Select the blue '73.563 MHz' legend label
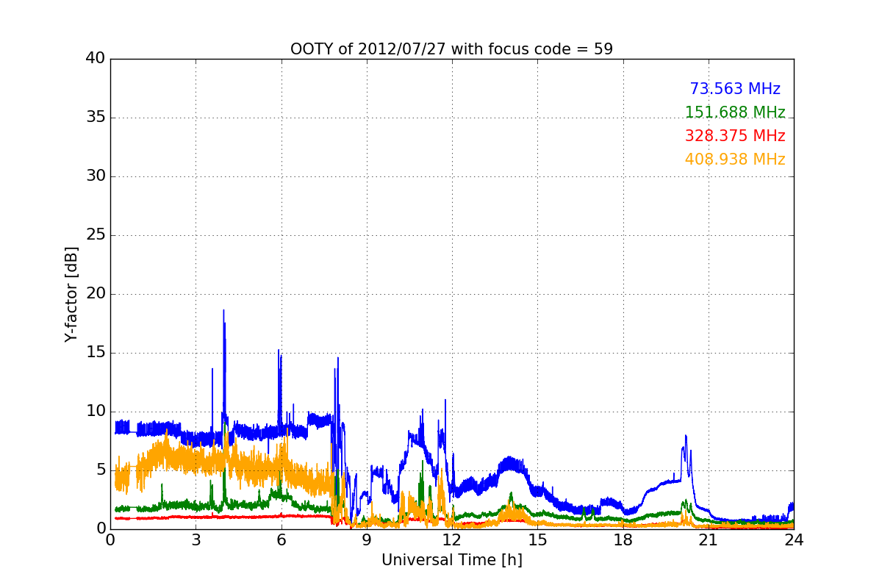Image resolution: width=882 pixels, height=588 pixels. tap(735, 89)
